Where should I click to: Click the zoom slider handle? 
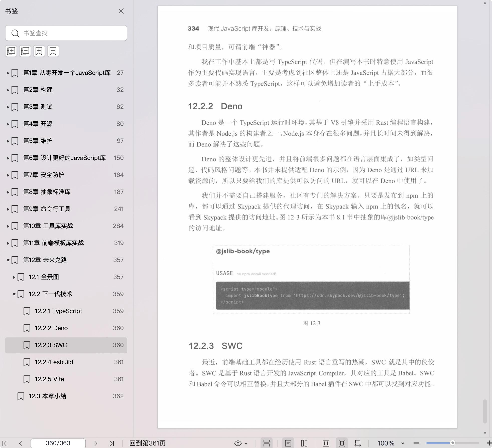click(x=452, y=443)
